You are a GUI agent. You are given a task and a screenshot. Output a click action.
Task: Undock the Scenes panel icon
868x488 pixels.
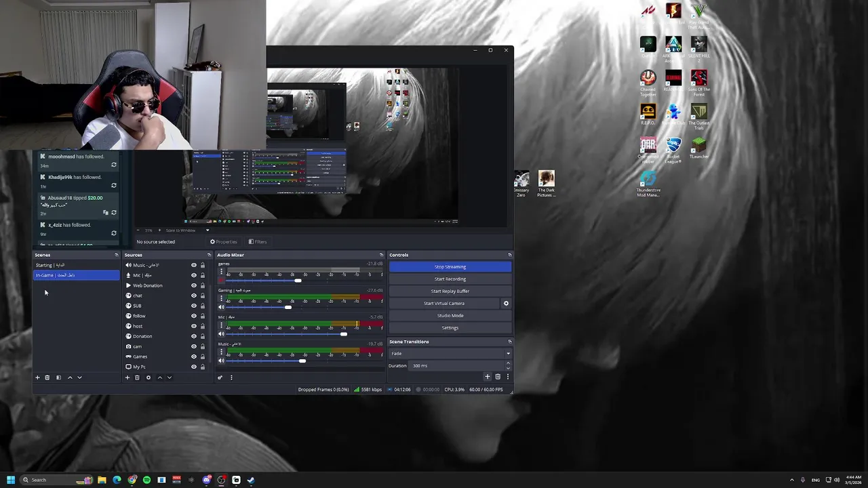pyautogui.click(x=117, y=255)
